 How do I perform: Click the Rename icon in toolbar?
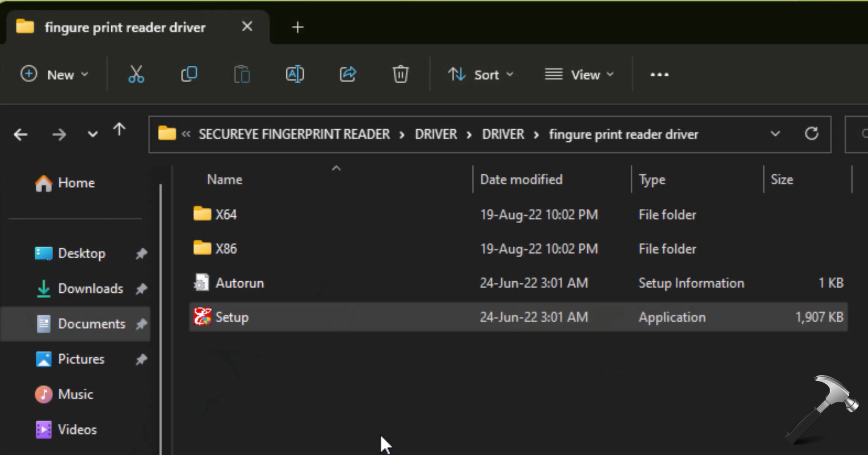click(295, 74)
